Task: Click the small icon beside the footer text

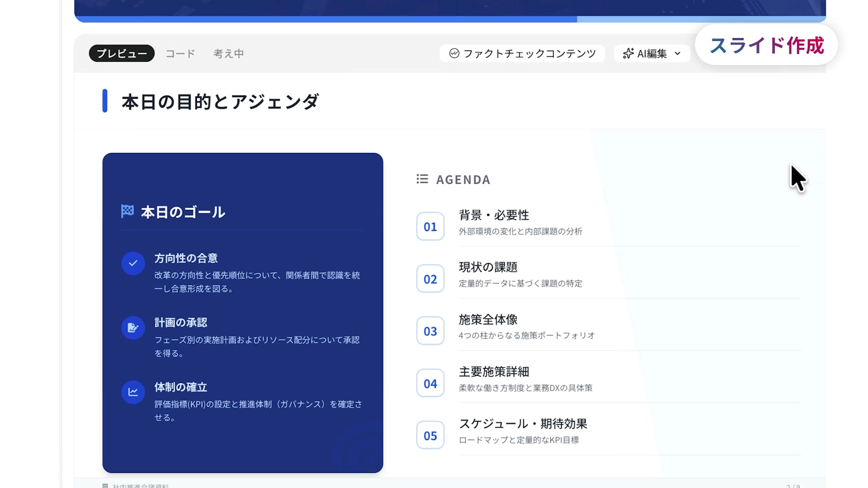Action: (x=105, y=486)
